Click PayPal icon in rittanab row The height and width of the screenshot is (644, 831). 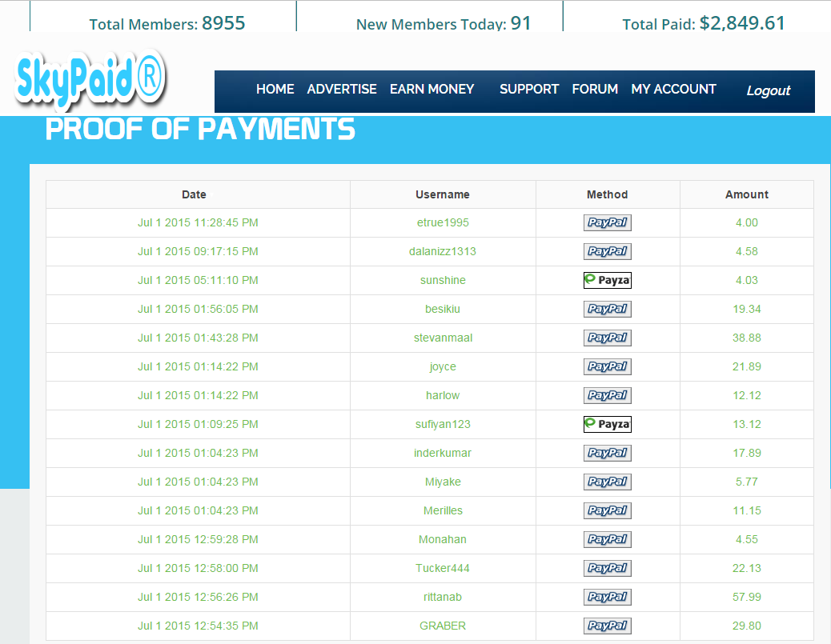pos(608,597)
